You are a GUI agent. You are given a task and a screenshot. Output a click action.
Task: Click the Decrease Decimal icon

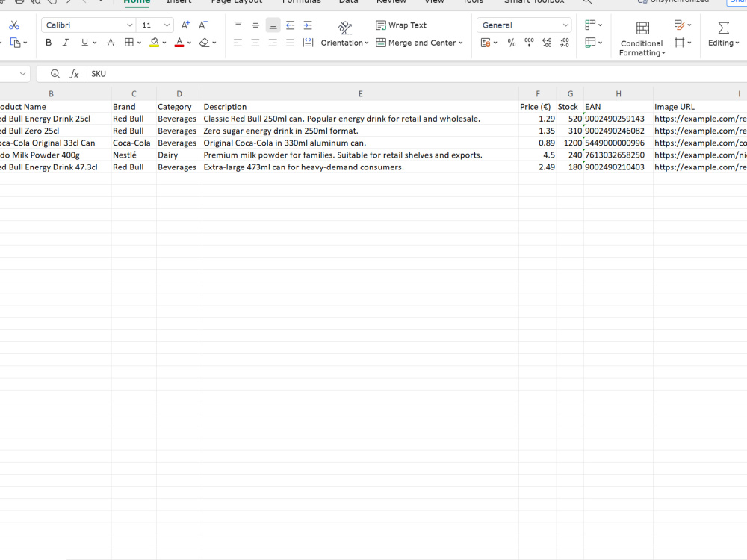[x=565, y=43]
